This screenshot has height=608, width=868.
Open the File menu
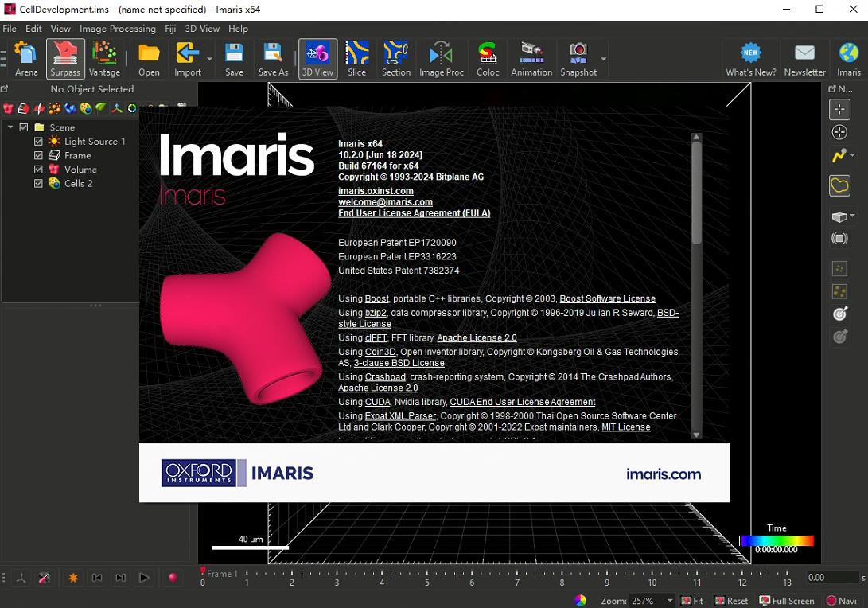10,28
